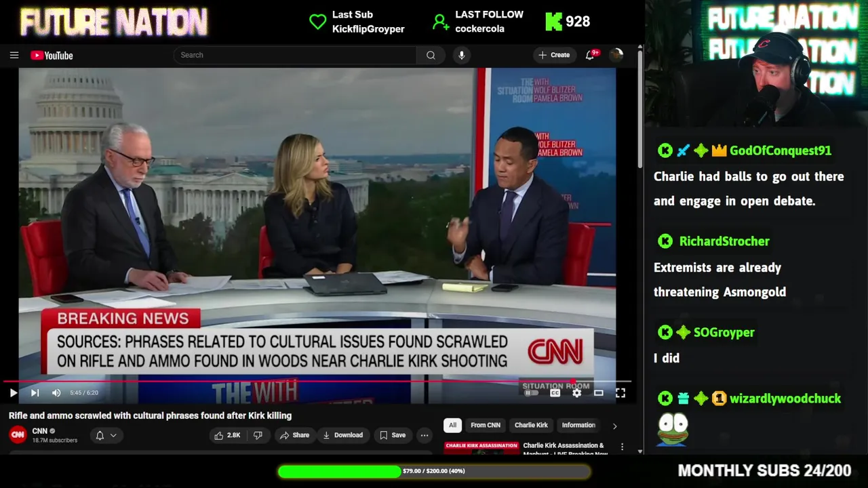Viewport: 868px width, 488px height.
Task: Click the video title text
Action: pyautogui.click(x=150, y=415)
